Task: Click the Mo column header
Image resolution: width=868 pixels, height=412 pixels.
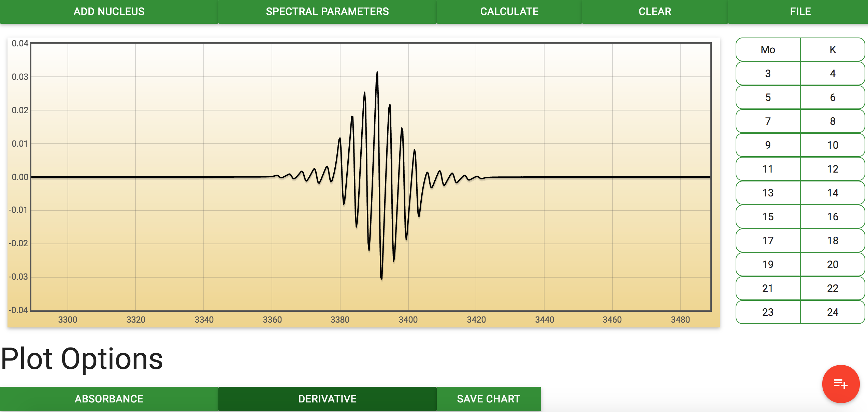Action: (768, 50)
